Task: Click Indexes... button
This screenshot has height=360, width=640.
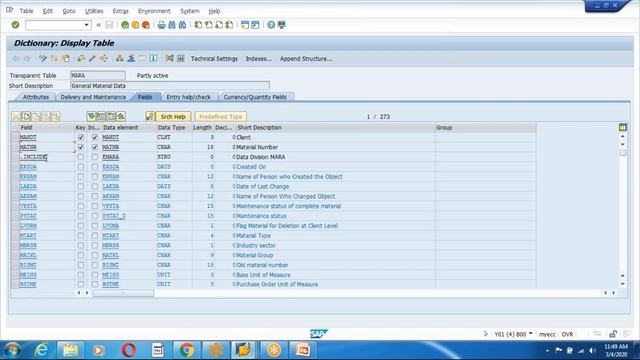Action: pyautogui.click(x=258, y=59)
